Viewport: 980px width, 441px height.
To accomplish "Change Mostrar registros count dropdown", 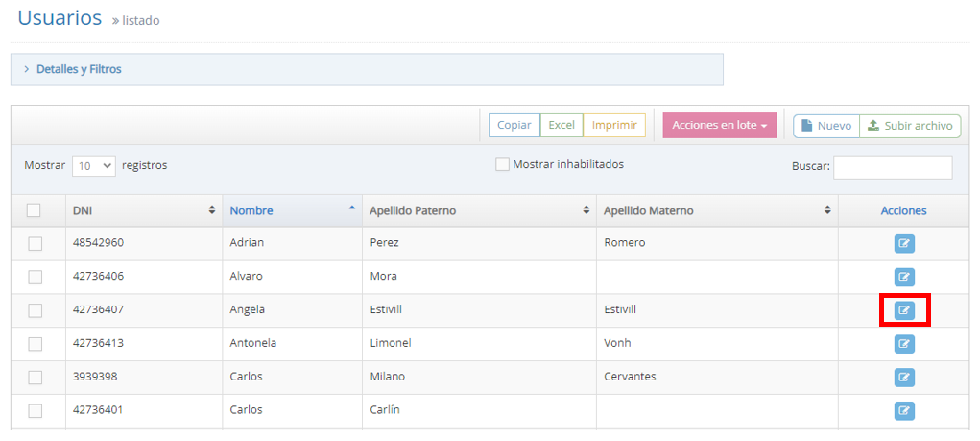I will [94, 166].
